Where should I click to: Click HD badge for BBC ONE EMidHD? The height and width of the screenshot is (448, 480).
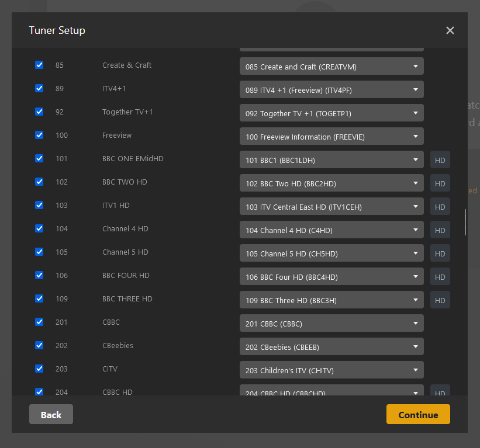coord(440,160)
